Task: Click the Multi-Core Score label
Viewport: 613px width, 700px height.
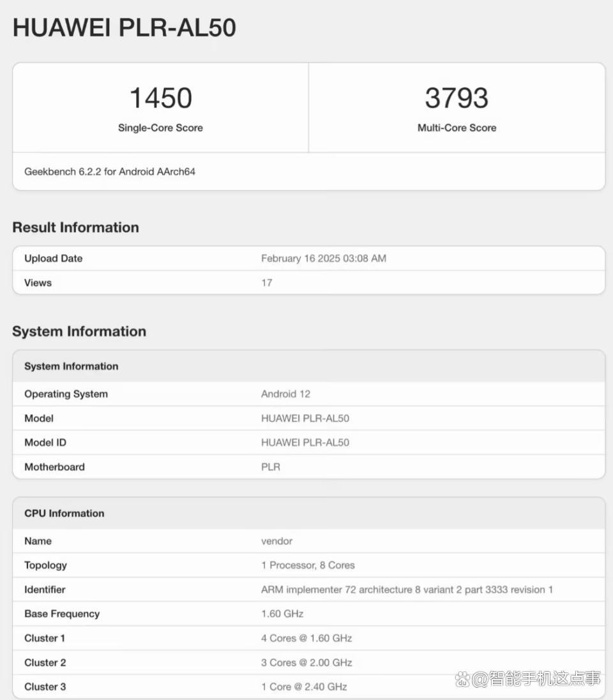Action: [x=457, y=128]
